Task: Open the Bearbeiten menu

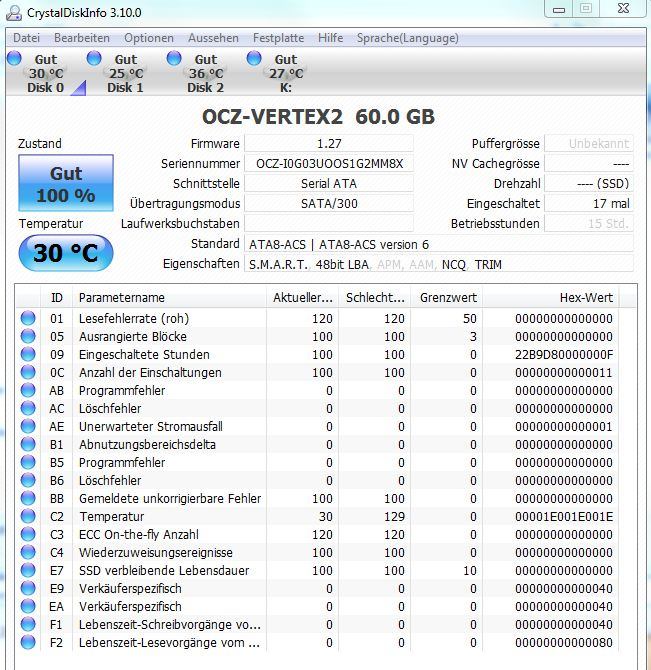Action: pos(82,38)
